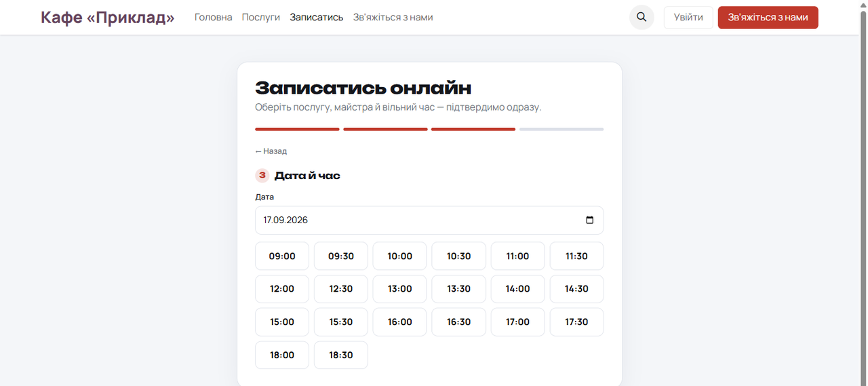868x386 pixels.
Task: Pick the 11:30 time slot
Action: [576, 256]
